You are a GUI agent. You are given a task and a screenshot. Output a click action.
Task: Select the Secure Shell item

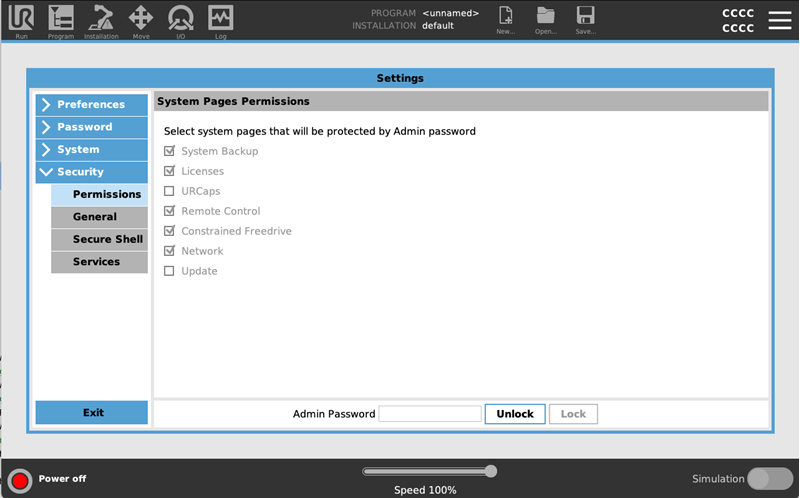coord(99,239)
